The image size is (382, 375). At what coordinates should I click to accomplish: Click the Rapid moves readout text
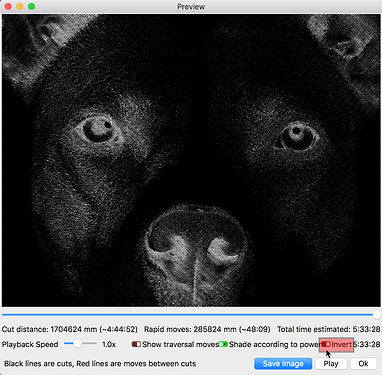[x=207, y=329]
